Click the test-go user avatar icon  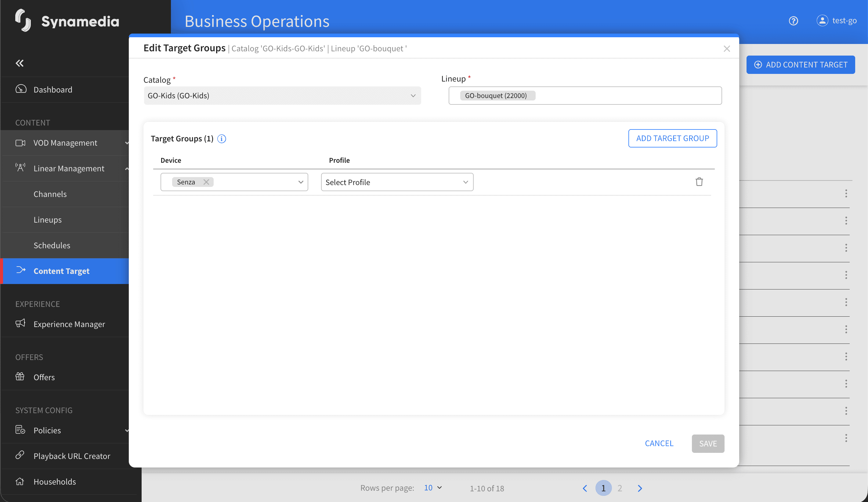822,21
